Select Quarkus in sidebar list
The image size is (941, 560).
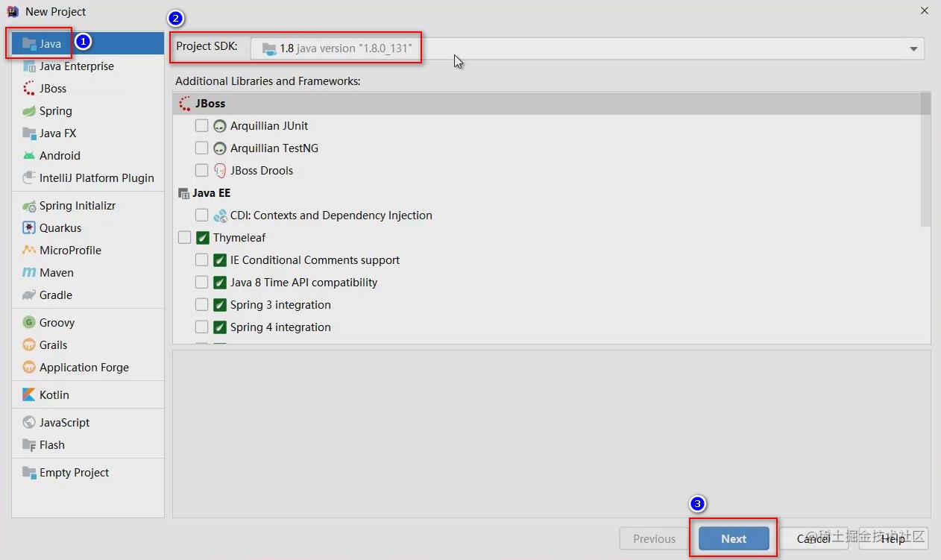pyautogui.click(x=88, y=228)
